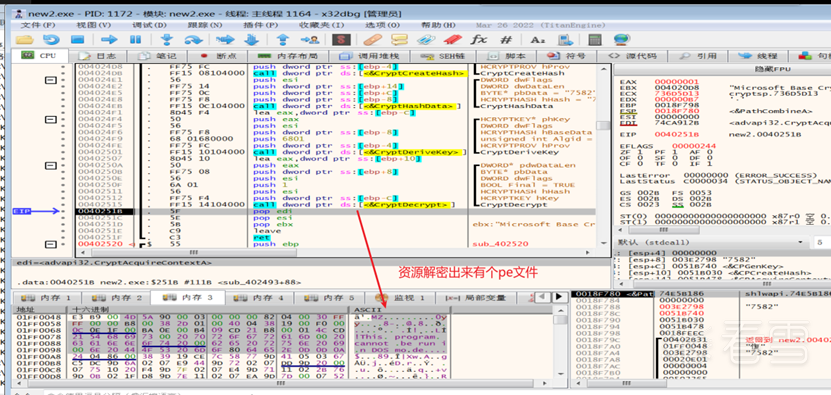Click the Step Into icon
This screenshot has width=831, height=395.
(x=167, y=39)
